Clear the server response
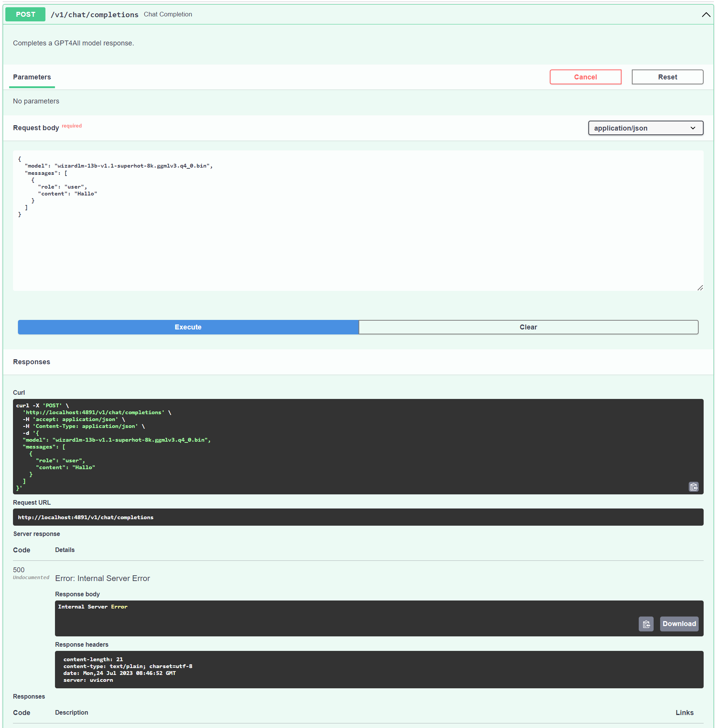The image size is (717, 728). click(528, 327)
